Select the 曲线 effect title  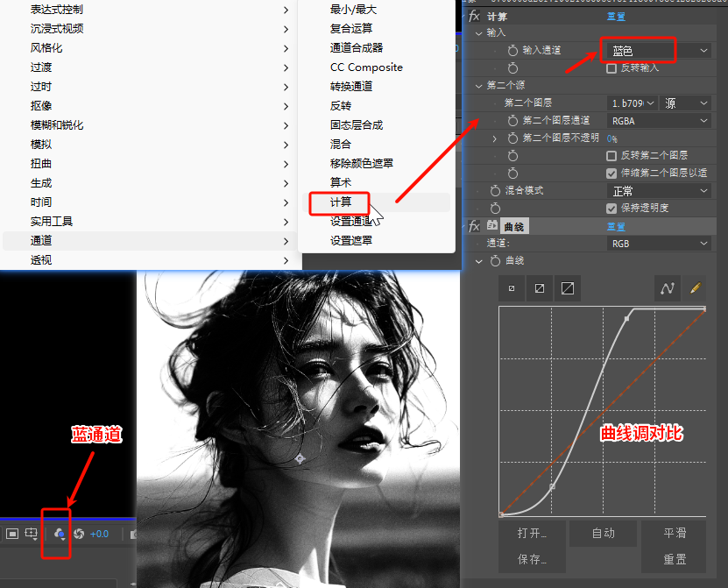(514, 227)
